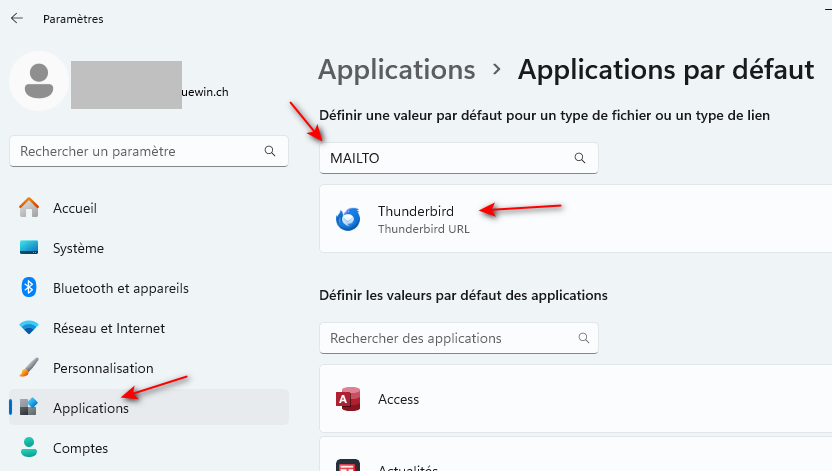Select the Réseau et Internet Wi-Fi icon
The image size is (832, 471).
point(29,328)
